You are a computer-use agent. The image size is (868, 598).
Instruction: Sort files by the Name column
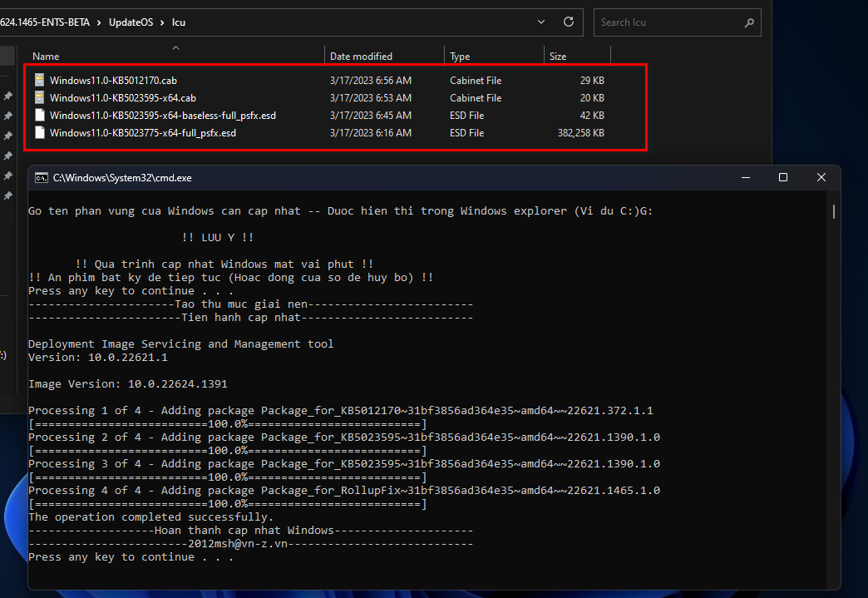46,57
